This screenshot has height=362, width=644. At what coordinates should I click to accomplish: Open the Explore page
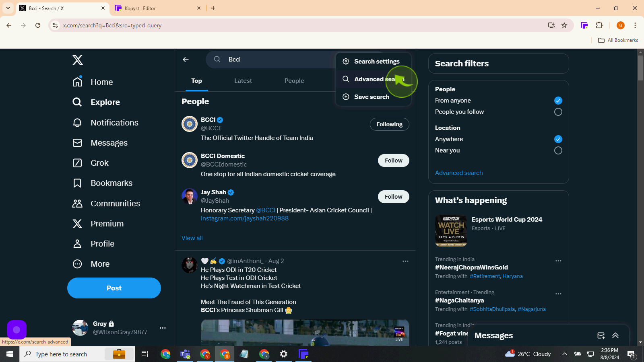click(x=96, y=102)
